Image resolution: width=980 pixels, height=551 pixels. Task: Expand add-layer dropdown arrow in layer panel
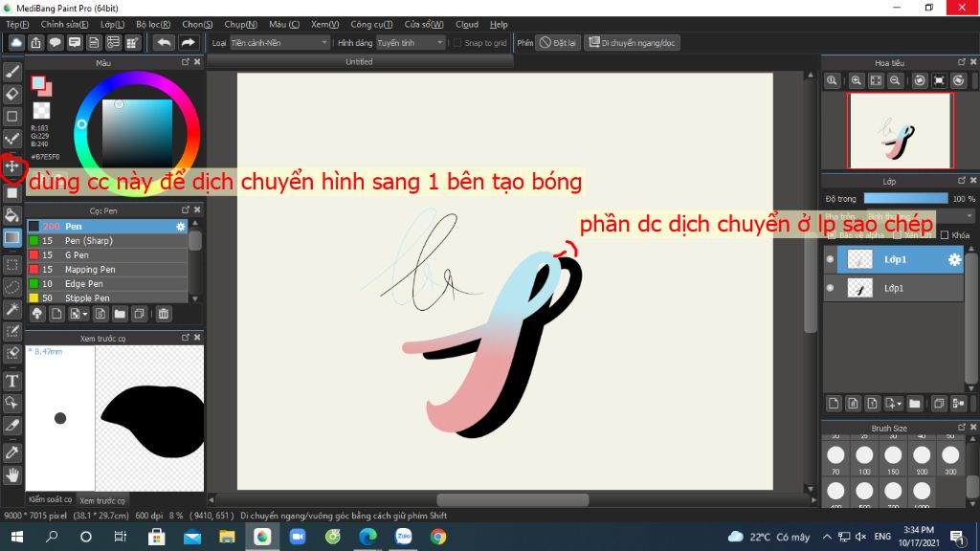click(x=900, y=404)
